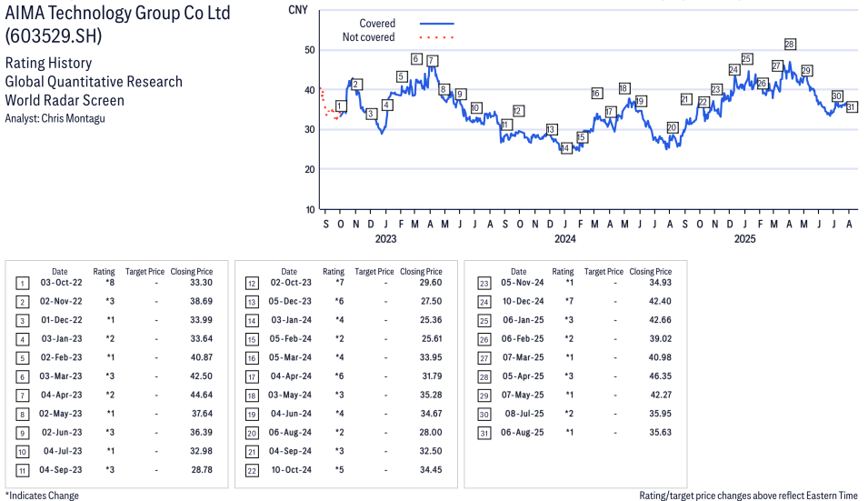Click the date 02-May-23
Viewport: 868px width, 501px height.
[60, 414]
